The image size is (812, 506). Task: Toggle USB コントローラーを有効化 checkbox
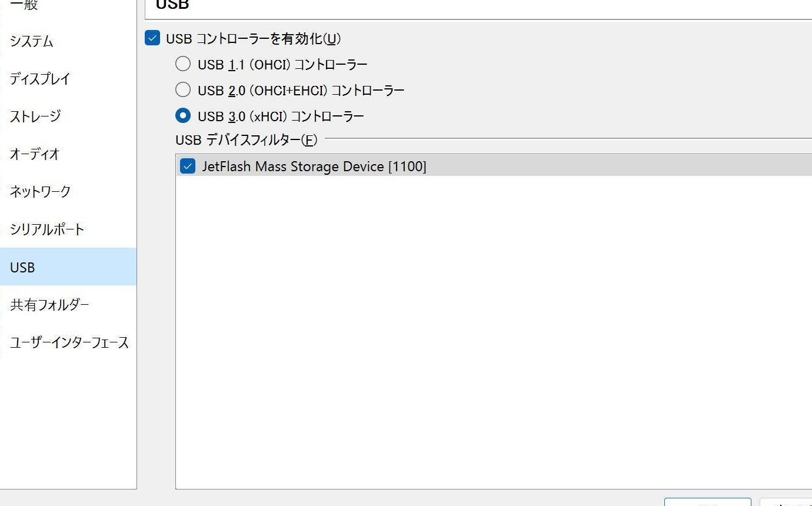(152, 39)
